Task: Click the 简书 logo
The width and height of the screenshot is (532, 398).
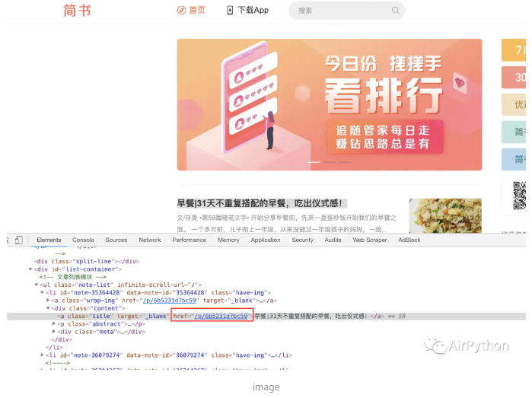Action: [x=78, y=11]
